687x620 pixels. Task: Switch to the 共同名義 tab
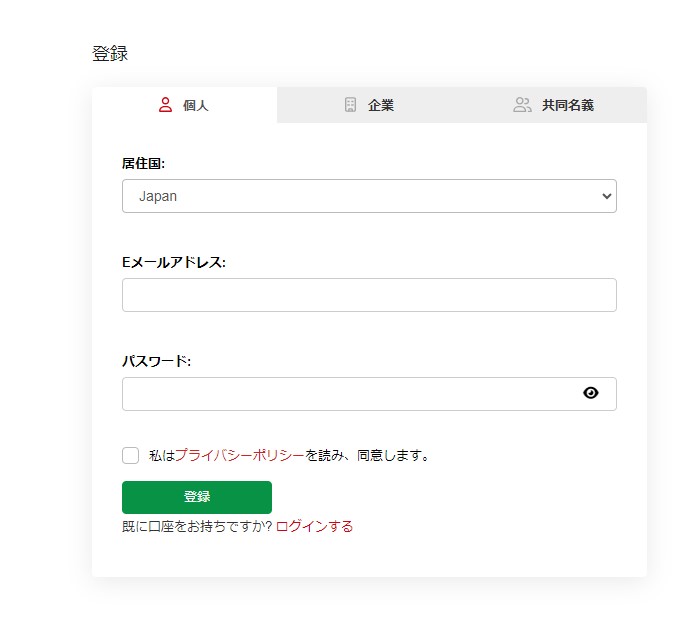click(x=567, y=105)
